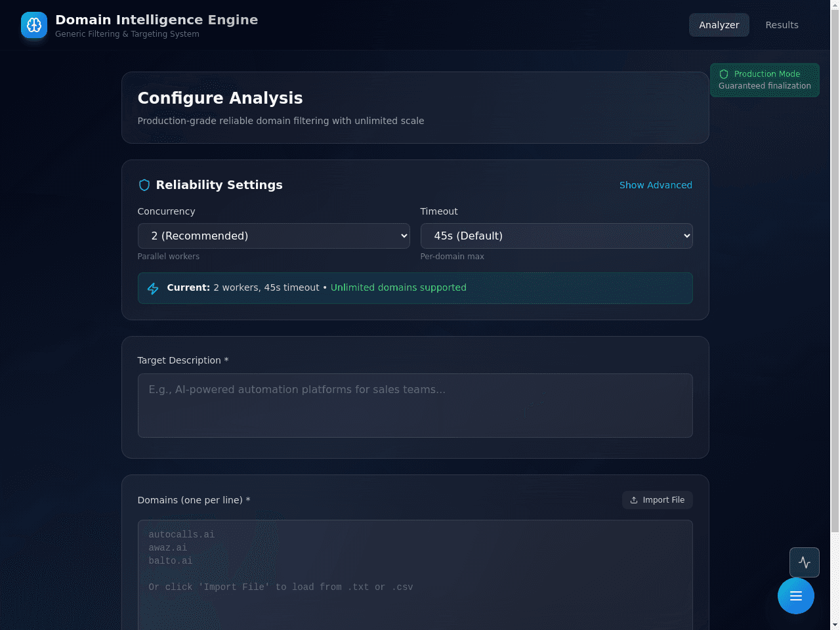The width and height of the screenshot is (840, 630).
Task: Open the Concurrency dropdown
Action: (x=274, y=236)
